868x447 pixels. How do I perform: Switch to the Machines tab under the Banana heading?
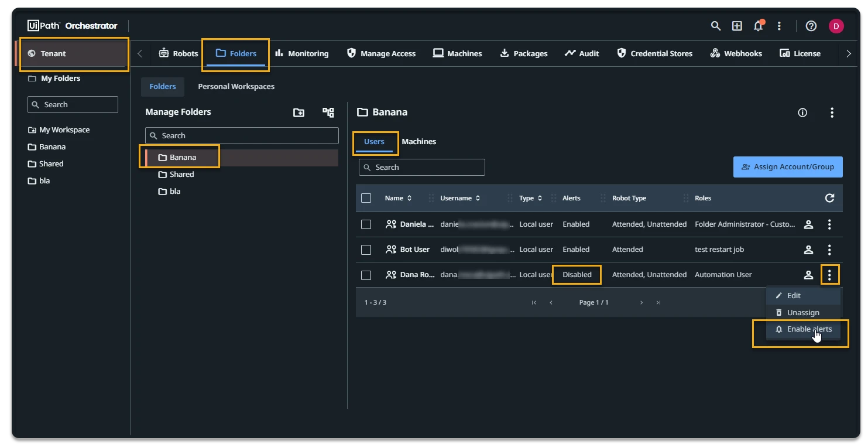418,142
